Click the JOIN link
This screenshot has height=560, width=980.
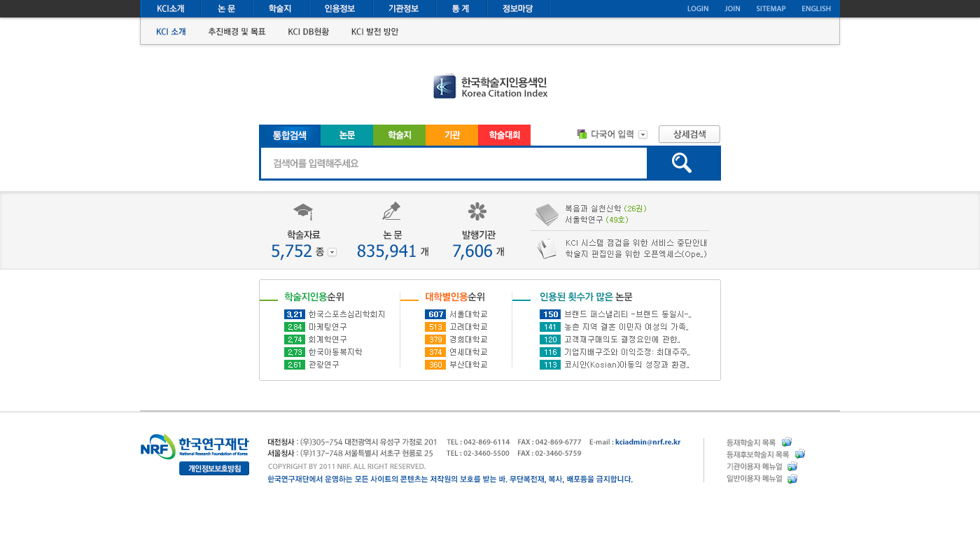click(732, 8)
